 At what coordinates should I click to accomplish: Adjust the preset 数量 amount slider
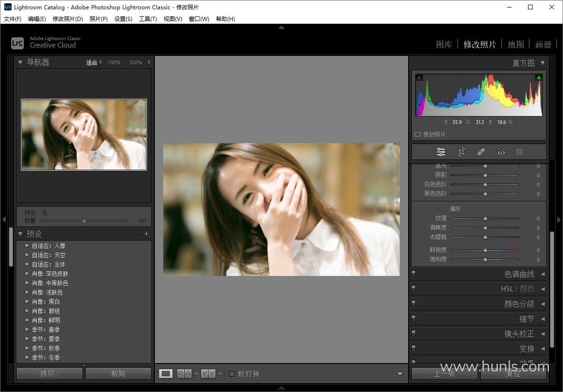tap(84, 221)
